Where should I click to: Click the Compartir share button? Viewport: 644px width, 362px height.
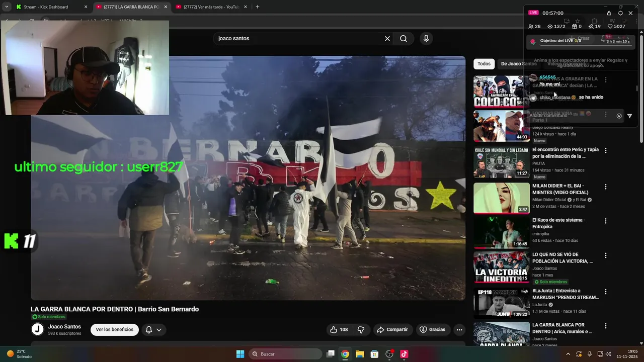392,330
